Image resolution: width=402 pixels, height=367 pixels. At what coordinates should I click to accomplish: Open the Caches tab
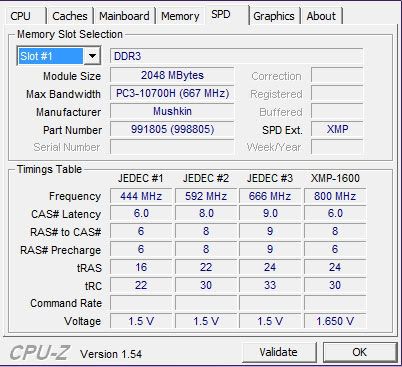point(70,16)
